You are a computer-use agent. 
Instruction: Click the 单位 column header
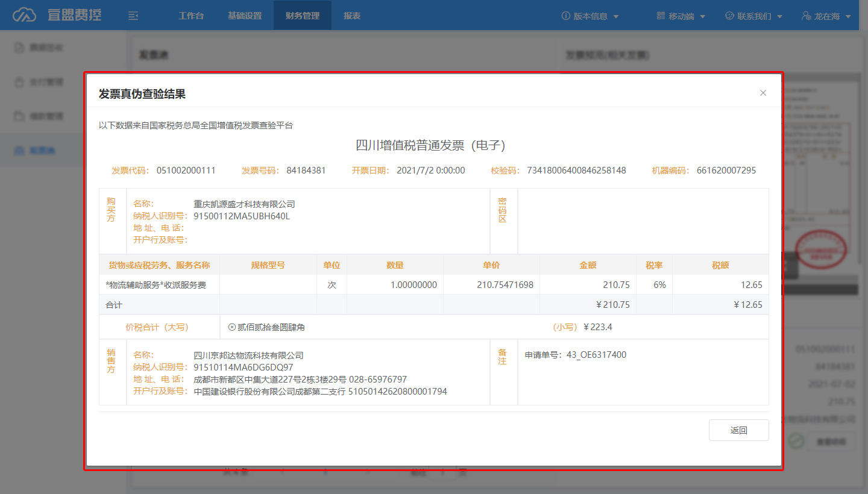pos(332,265)
